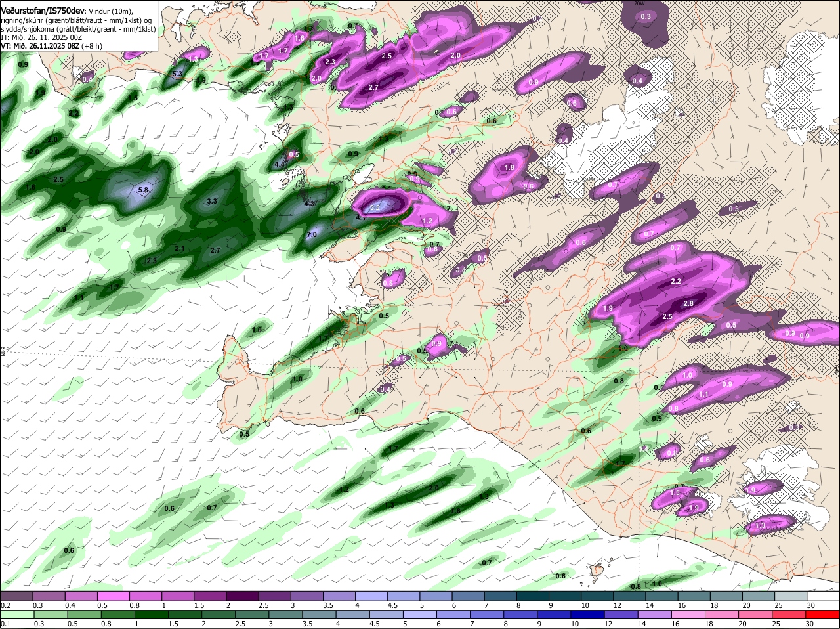Click the 2.8 snowfall value label
Image resolution: width=840 pixels, height=629 pixels.
(x=688, y=303)
